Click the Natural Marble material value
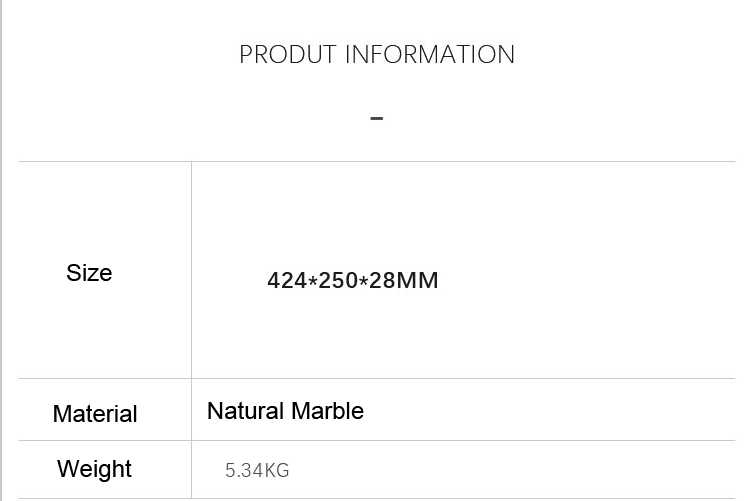 point(285,411)
